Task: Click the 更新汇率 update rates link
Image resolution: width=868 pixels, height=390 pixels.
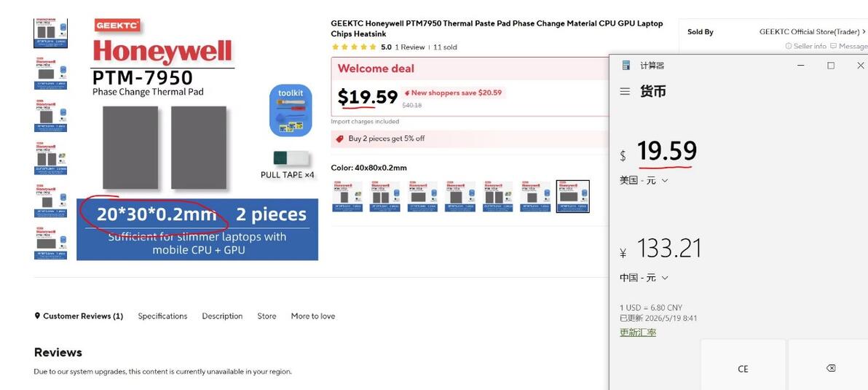Action: (x=638, y=332)
